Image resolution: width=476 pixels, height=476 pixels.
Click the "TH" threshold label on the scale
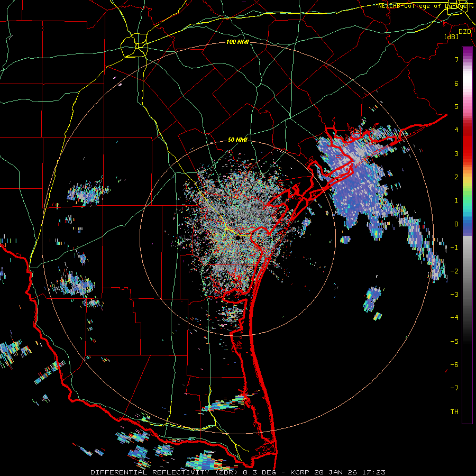point(454,412)
